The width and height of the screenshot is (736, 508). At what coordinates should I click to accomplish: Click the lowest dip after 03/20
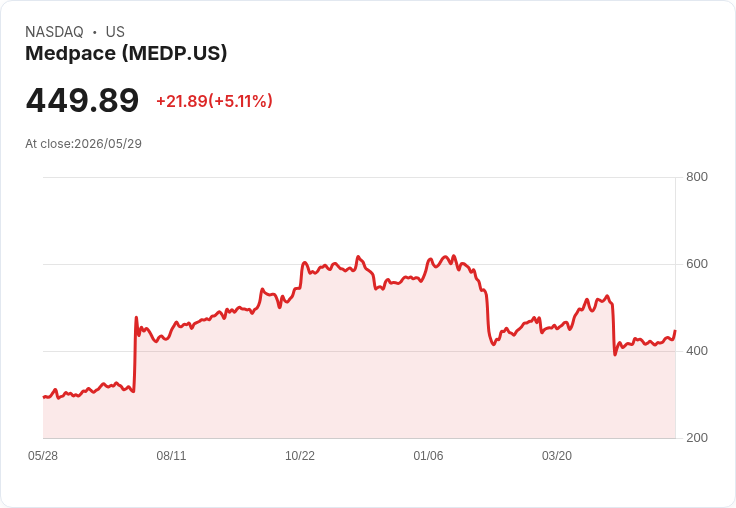[x=615, y=354]
